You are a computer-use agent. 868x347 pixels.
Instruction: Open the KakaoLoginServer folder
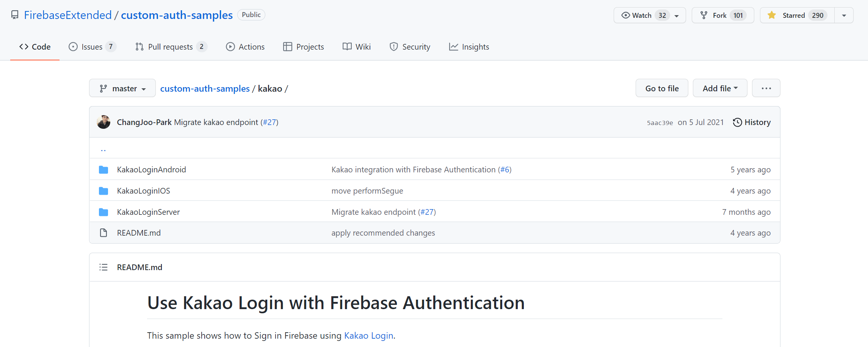click(148, 212)
